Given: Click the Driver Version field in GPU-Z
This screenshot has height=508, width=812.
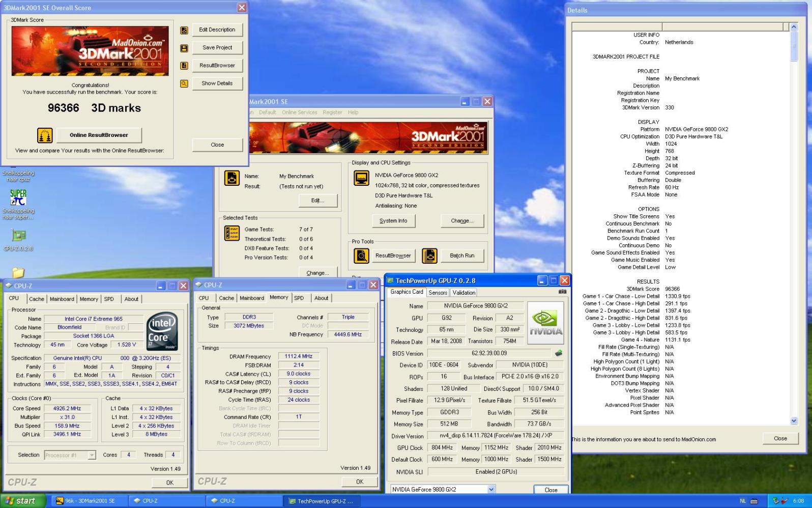Looking at the screenshot, I should click(496, 436).
